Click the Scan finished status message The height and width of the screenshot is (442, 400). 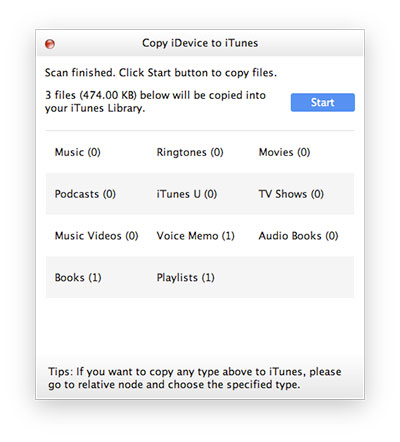161,73
